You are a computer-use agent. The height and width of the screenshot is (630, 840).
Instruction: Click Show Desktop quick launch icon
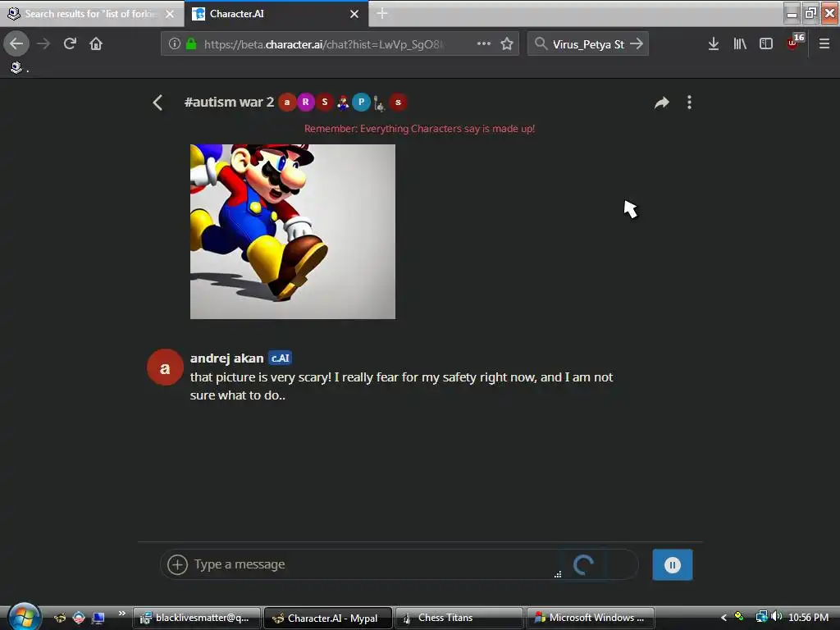pyautogui.click(x=98, y=619)
